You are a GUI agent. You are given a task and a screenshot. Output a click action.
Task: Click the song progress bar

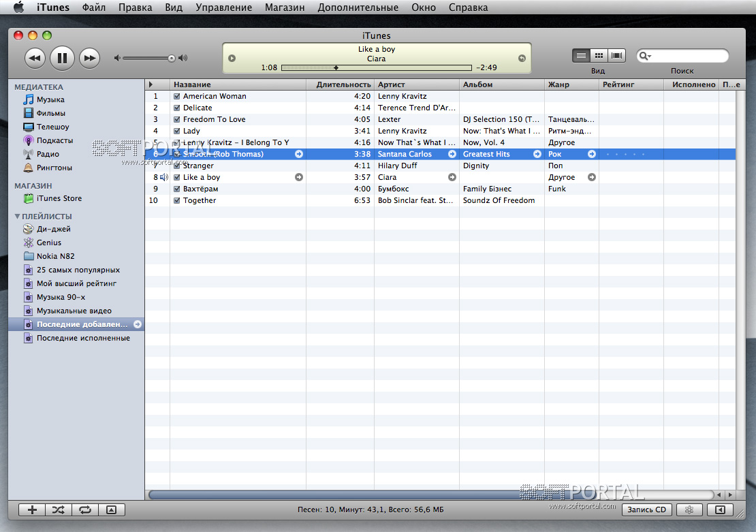(x=377, y=68)
